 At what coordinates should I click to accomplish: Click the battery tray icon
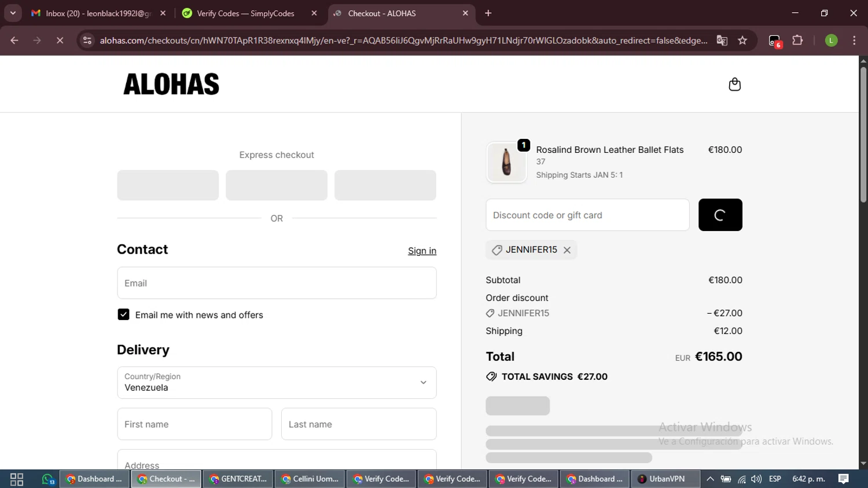pyautogui.click(x=726, y=479)
